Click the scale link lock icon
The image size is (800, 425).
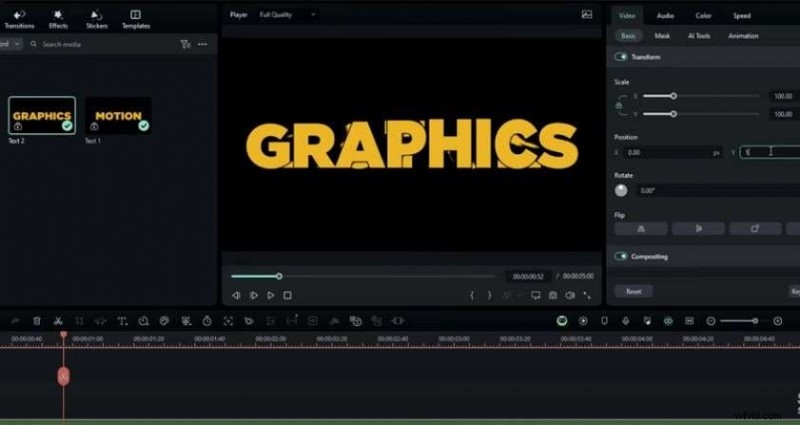click(620, 105)
